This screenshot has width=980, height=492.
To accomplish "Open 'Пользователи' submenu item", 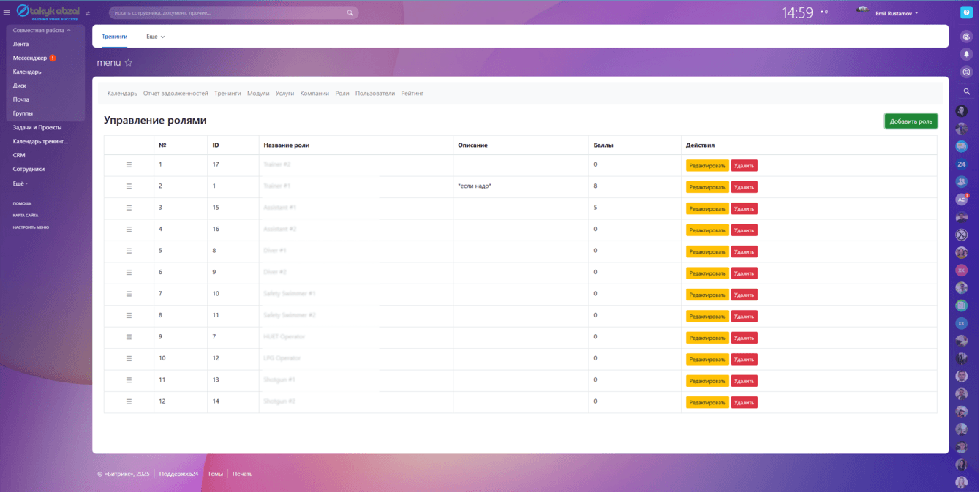I will click(x=375, y=94).
